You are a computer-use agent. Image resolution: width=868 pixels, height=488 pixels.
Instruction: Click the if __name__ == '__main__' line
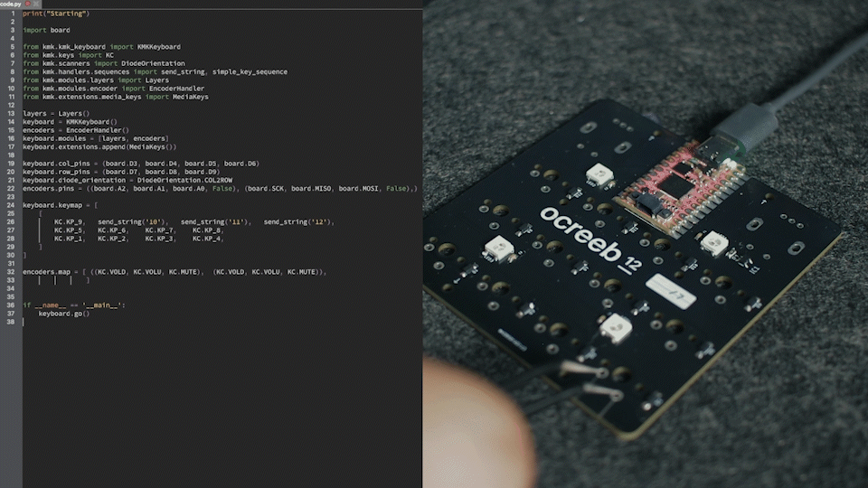[x=74, y=305]
